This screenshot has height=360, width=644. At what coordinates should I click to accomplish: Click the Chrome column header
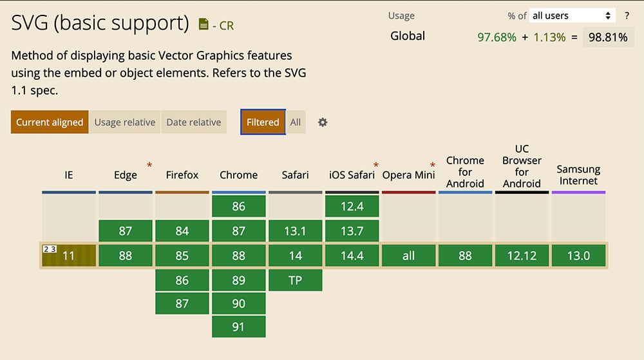click(239, 175)
